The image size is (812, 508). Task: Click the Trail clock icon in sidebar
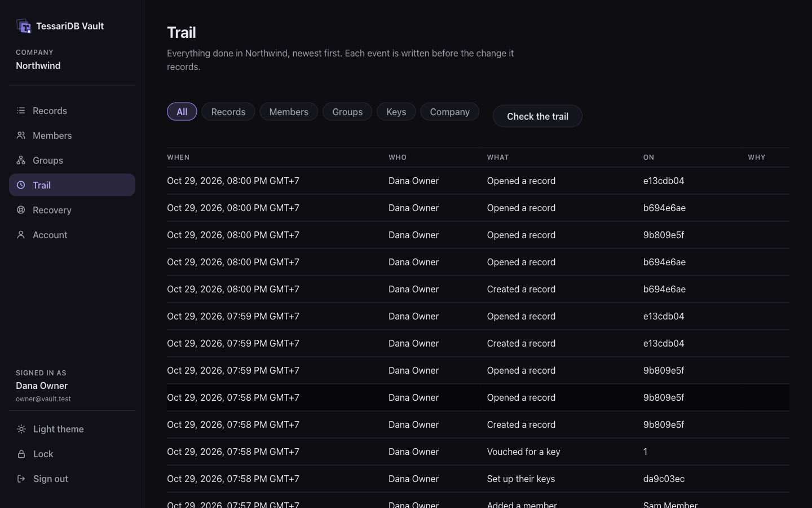(21, 185)
